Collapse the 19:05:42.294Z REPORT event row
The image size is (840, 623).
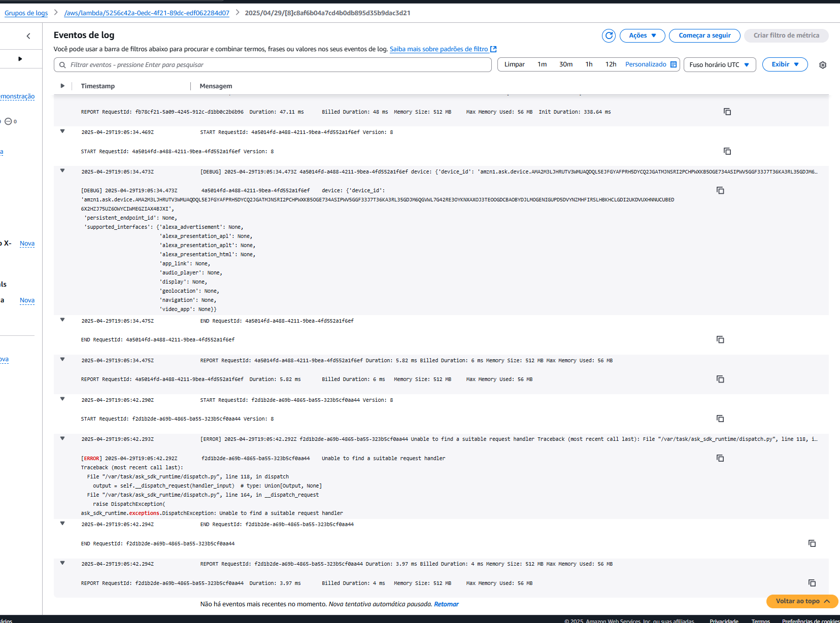[62, 563]
